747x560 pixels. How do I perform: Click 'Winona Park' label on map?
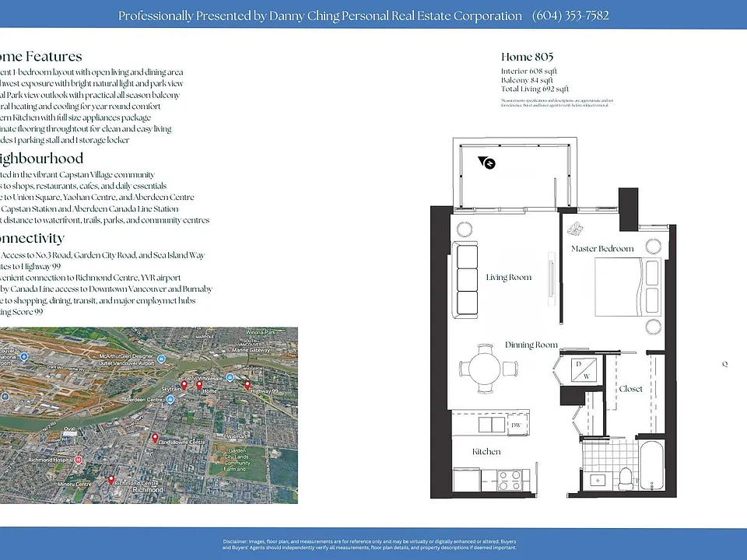pos(260,332)
